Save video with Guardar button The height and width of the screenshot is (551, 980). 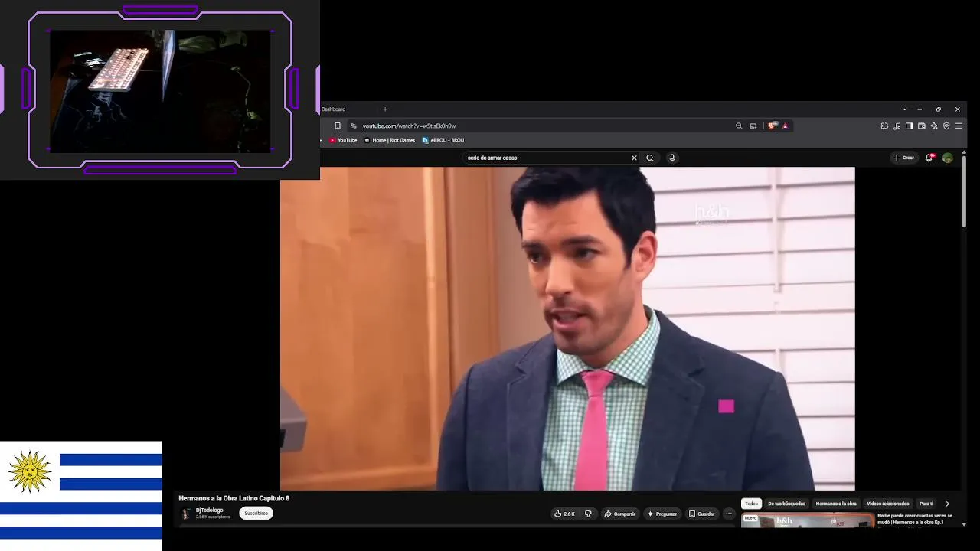702,514
